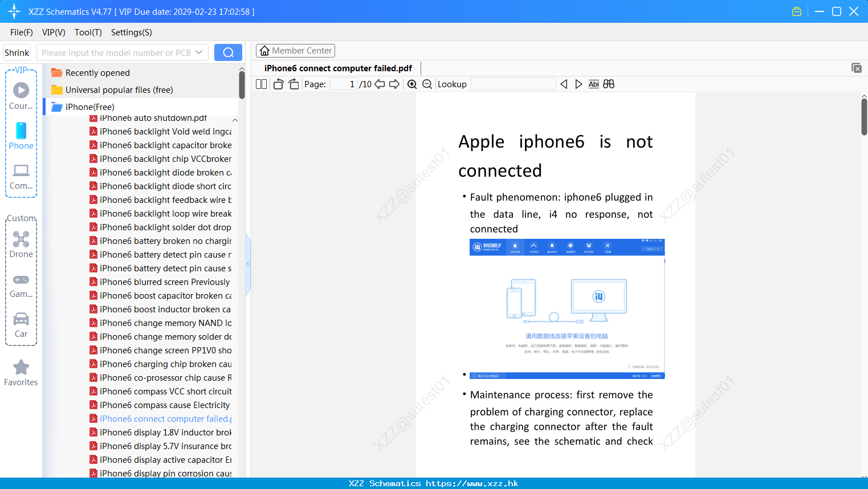Image resolution: width=868 pixels, height=489 pixels.
Task: Click the tree panel vertical scrollbar
Action: 242,85
